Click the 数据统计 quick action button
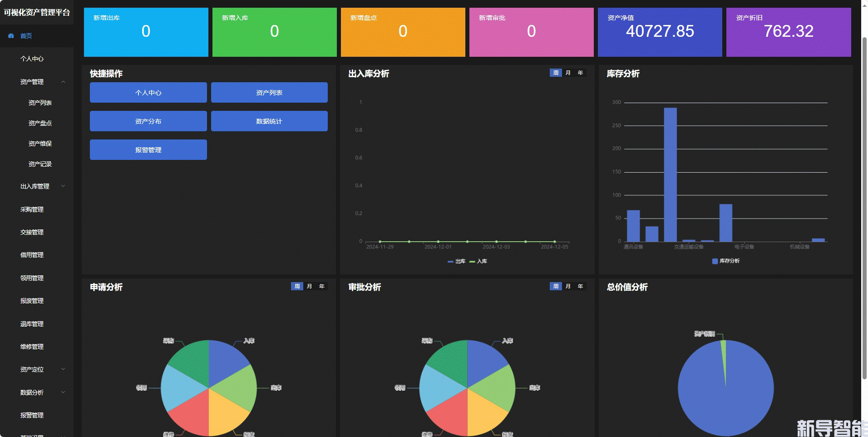 (269, 121)
